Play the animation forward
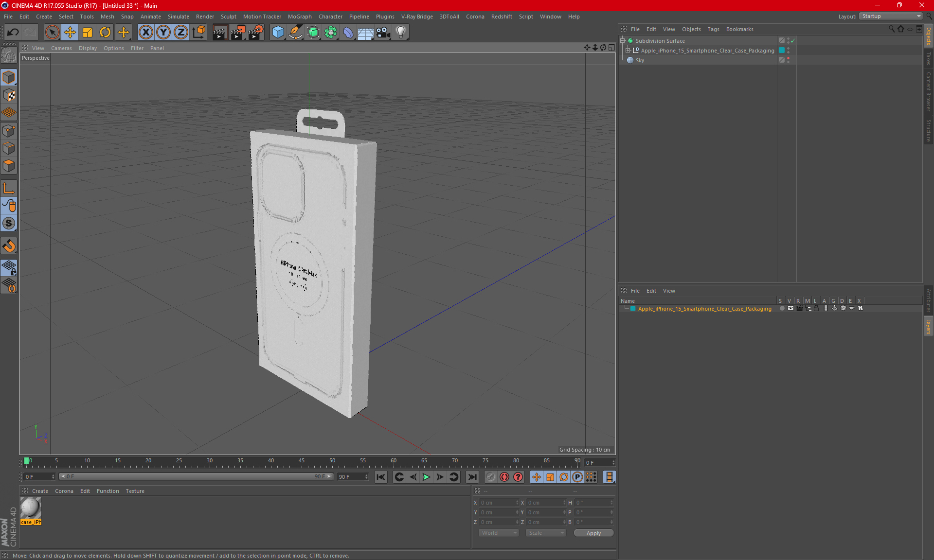 [426, 477]
